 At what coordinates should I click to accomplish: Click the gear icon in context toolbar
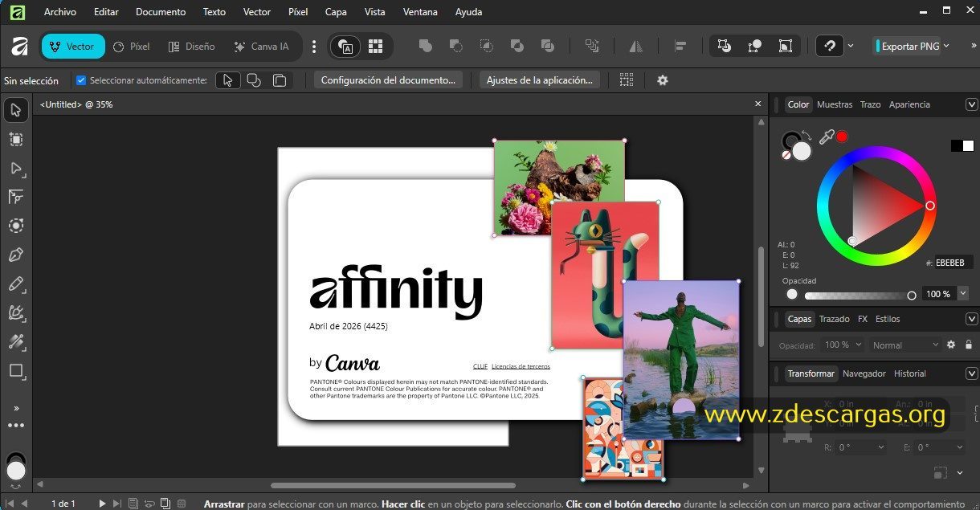663,80
